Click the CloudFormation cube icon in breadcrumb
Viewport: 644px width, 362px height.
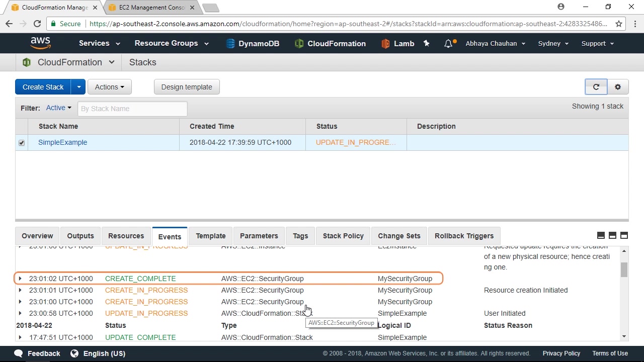(x=27, y=62)
